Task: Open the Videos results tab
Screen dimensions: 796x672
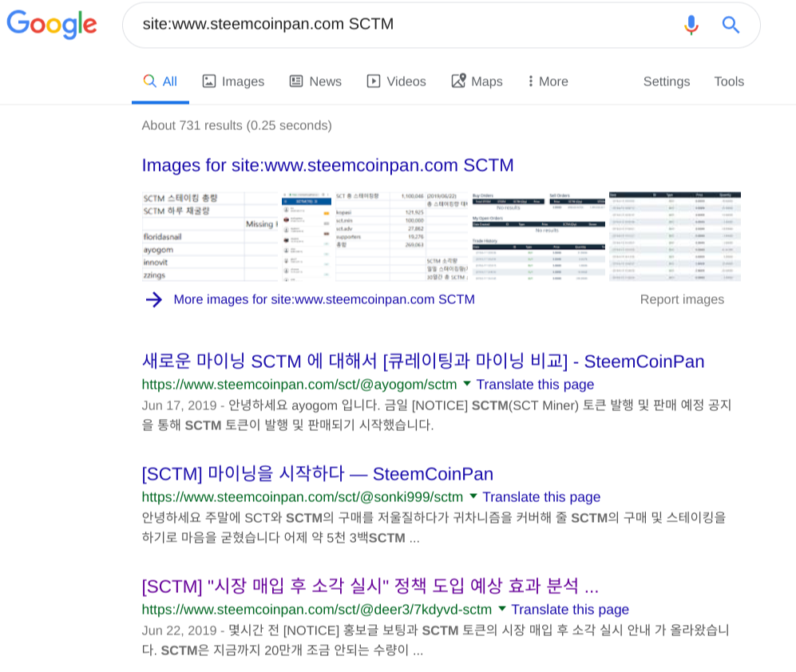Action: (x=397, y=81)
